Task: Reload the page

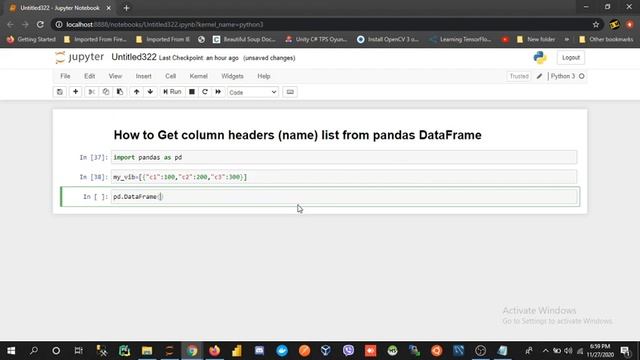Action: tap(40, 24)
